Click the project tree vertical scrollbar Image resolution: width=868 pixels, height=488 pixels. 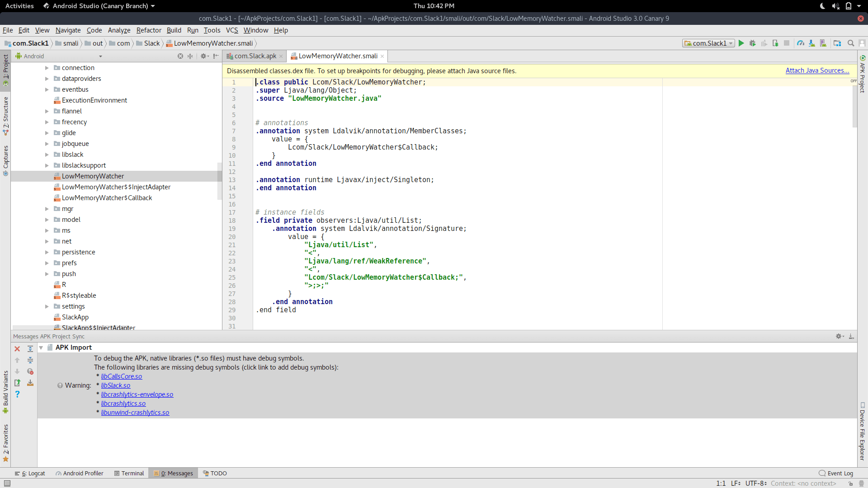tap(220, 181)
